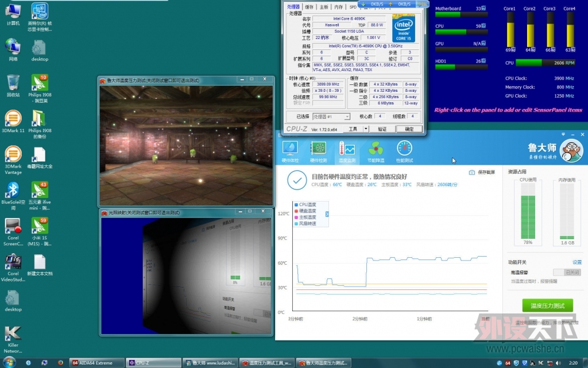Viewport: 588px width, 368px height.
Task: Click the 3D room render in stress test
Action: (186, 145)
